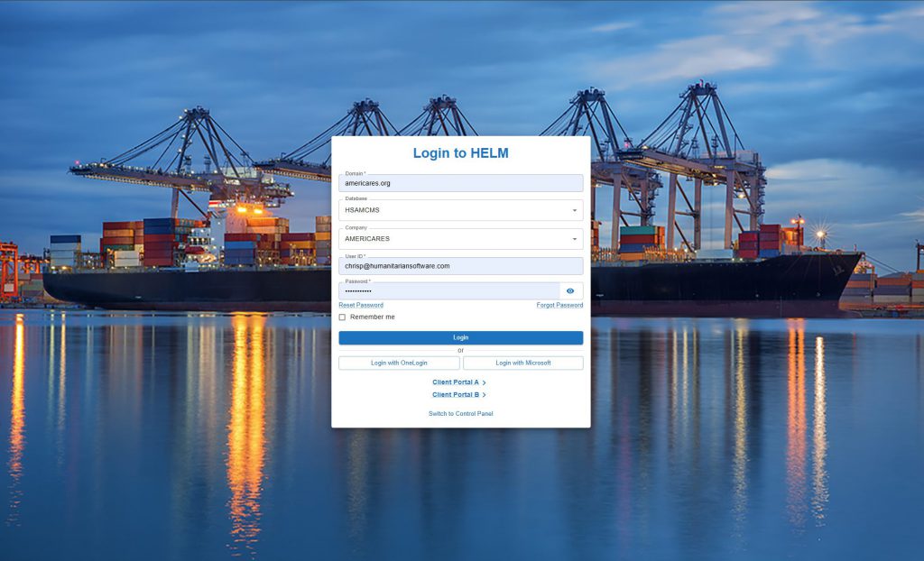Click the Login to HELM heading
Screen dimensions: 924x561
pyautogui.click(x=460, y=153)
